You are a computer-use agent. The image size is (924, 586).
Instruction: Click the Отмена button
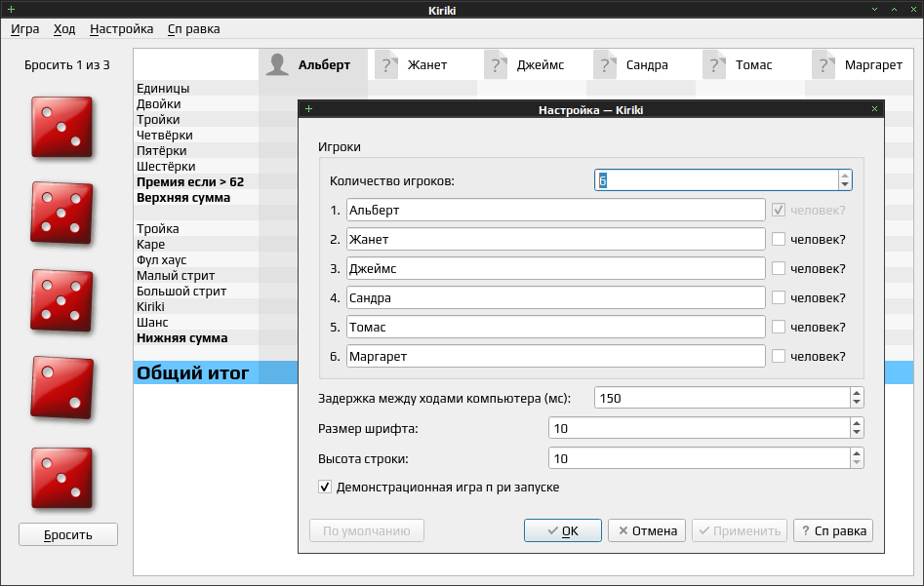coord(647,530)
